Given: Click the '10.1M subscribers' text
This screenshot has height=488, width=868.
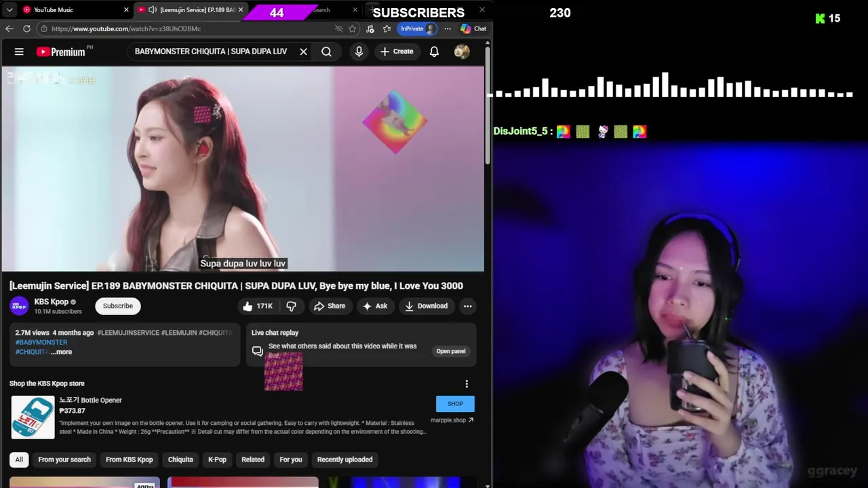Looking at the screenshot, I should point(58,312).
